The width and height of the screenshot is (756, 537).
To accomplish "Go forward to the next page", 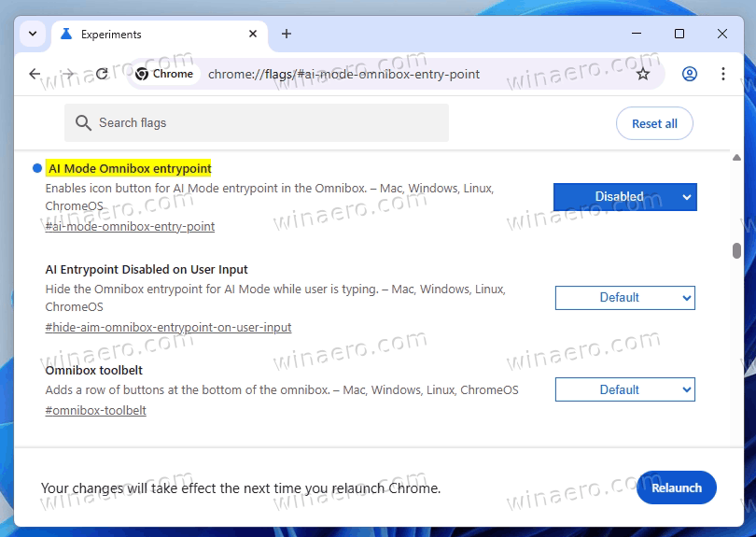I will pos(68,74).
